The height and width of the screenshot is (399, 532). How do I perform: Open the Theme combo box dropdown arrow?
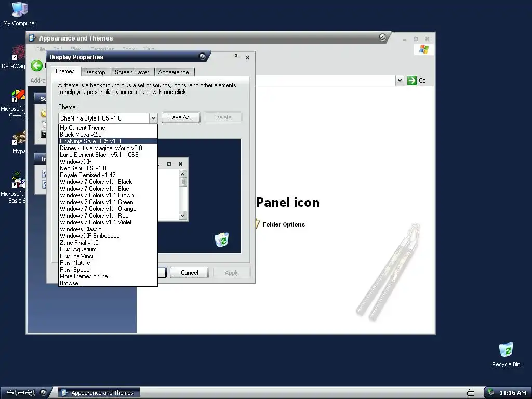[153, 118]
